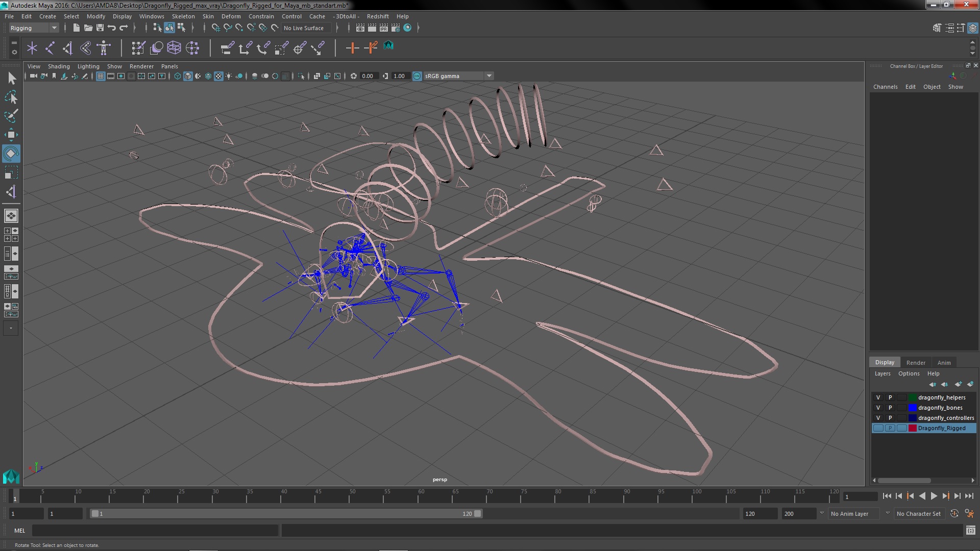Screen dimensions: 980x551
Task: Select the Create IK Handle shelf icon
Action: click(x=67, y=48)
